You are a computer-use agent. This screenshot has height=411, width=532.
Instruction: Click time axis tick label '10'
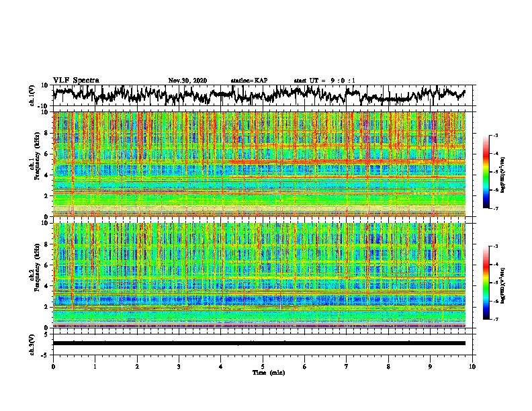472,366
